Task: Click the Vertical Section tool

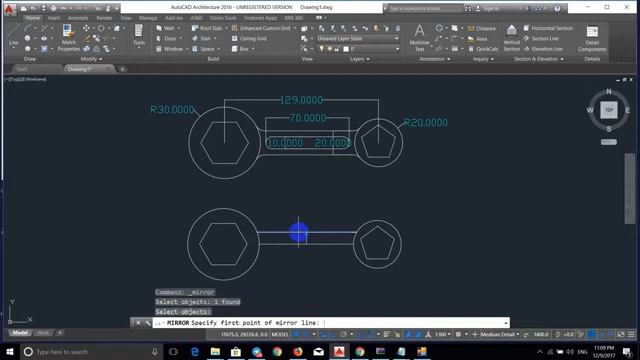Action: click(x=511, y=38)
